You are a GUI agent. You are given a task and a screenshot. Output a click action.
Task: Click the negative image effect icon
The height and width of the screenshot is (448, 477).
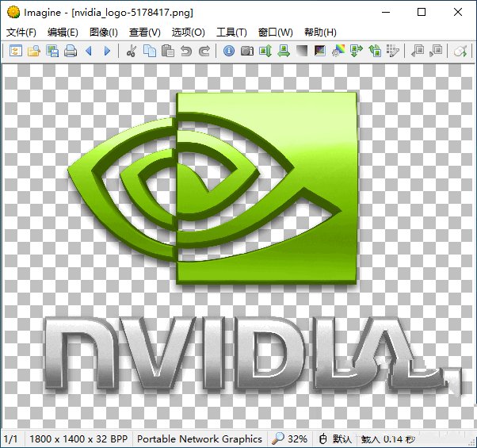click(x=320, y=51)
